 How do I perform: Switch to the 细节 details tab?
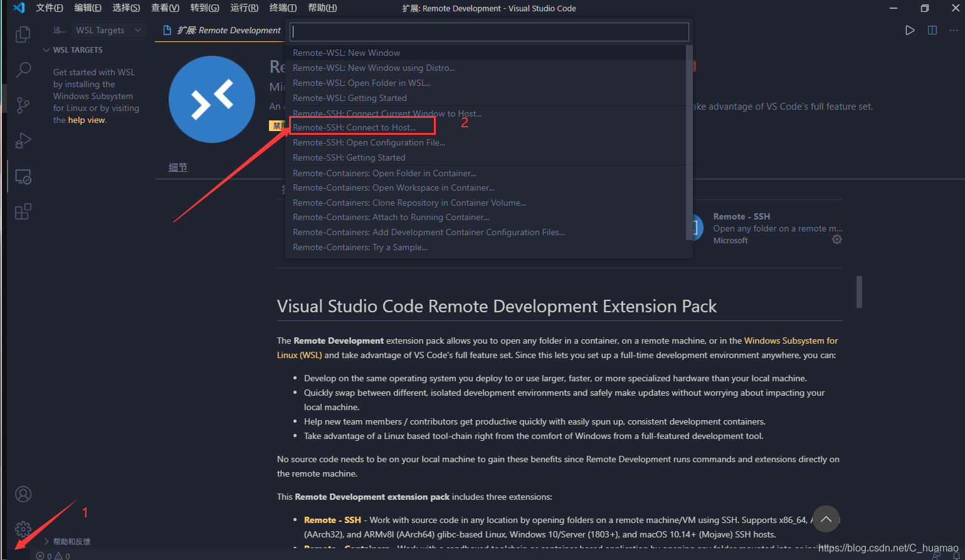(177, 167)
